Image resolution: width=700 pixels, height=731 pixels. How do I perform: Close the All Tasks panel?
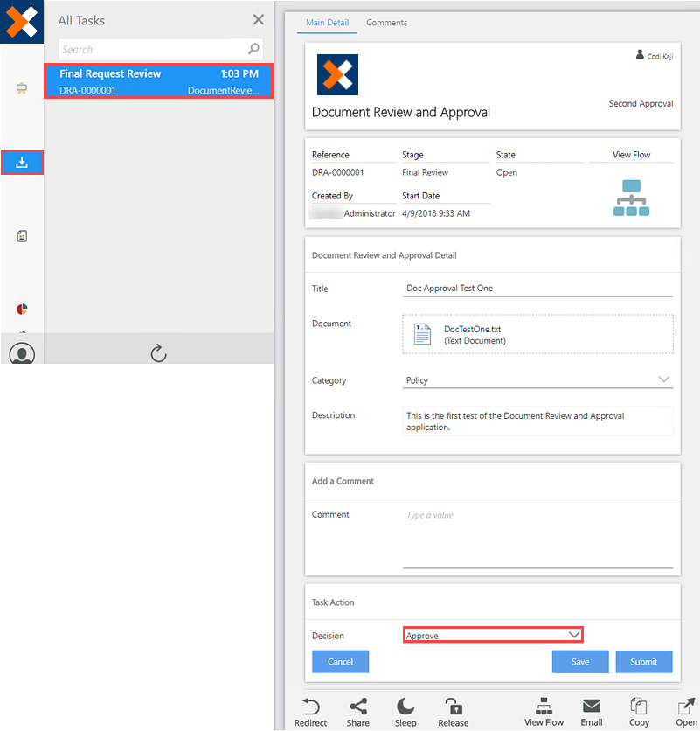[x=258, y=20]
